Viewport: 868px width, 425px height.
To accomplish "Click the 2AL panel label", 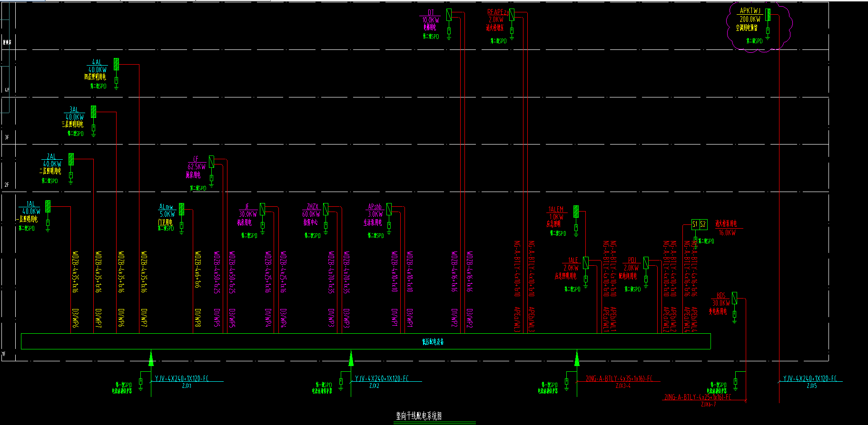I will coord(51,157).
